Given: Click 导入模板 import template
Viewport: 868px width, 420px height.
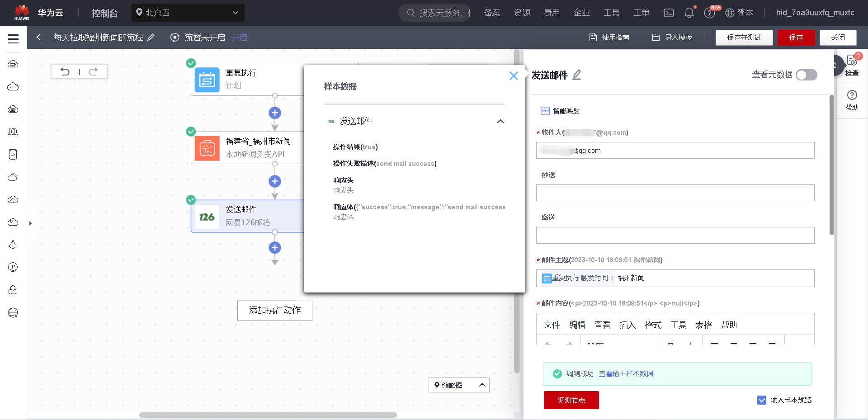Looking at the screenshot, I should point(672,38).
